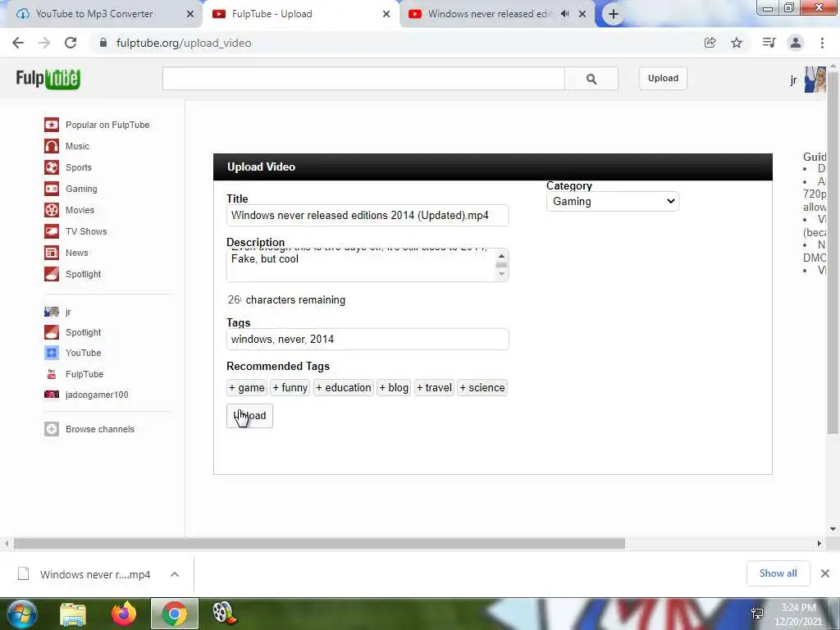Screen dimensions: 840x630
Task: Click the search magnifier button
Action: 591,79
